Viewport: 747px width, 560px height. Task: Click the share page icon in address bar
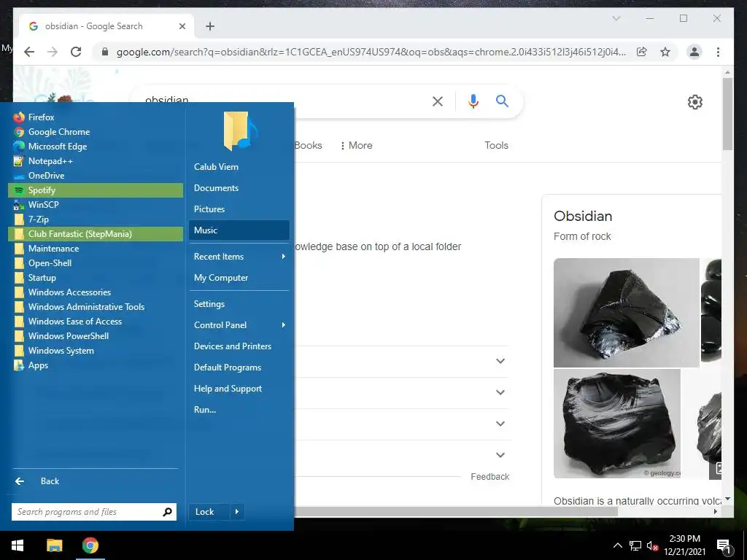click(x=642, y=52)
